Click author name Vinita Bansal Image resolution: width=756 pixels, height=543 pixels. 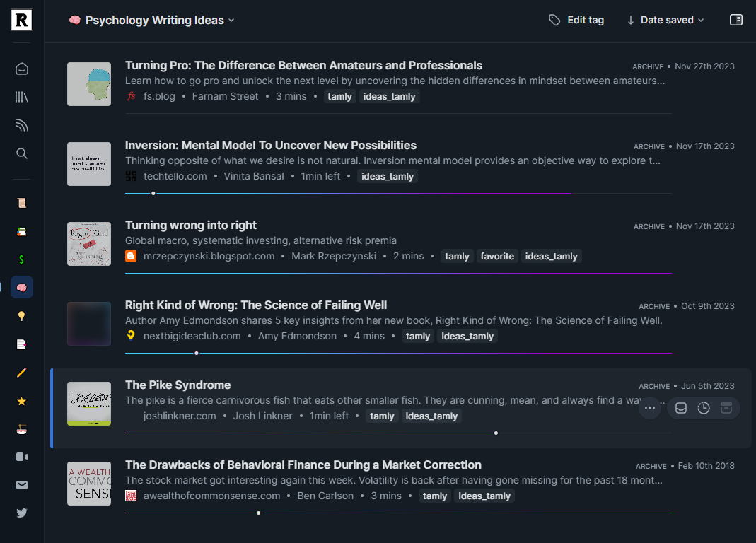pos(254,177)
